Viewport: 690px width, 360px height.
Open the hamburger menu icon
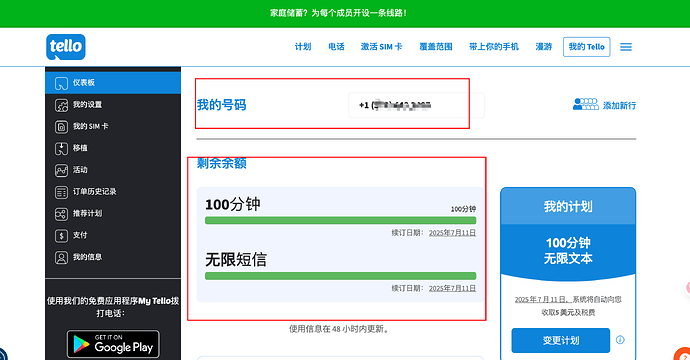coord(626,47)
